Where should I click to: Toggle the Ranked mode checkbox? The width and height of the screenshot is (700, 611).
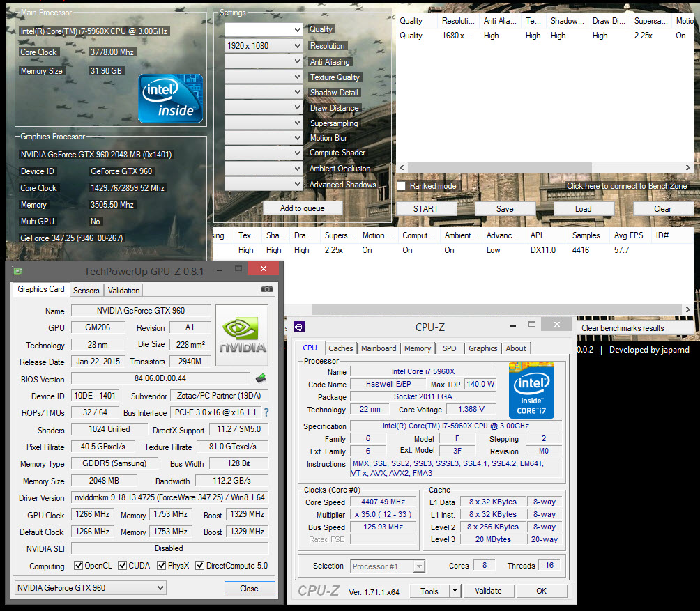[402, 186]
